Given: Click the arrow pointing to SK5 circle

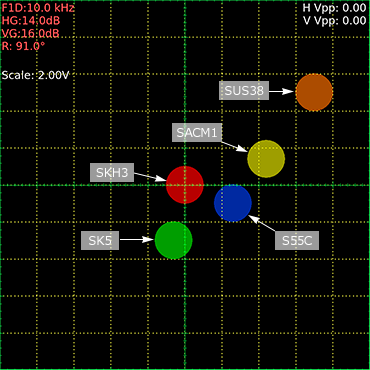Looking at the screenshot, I should (x=137, y=240).
